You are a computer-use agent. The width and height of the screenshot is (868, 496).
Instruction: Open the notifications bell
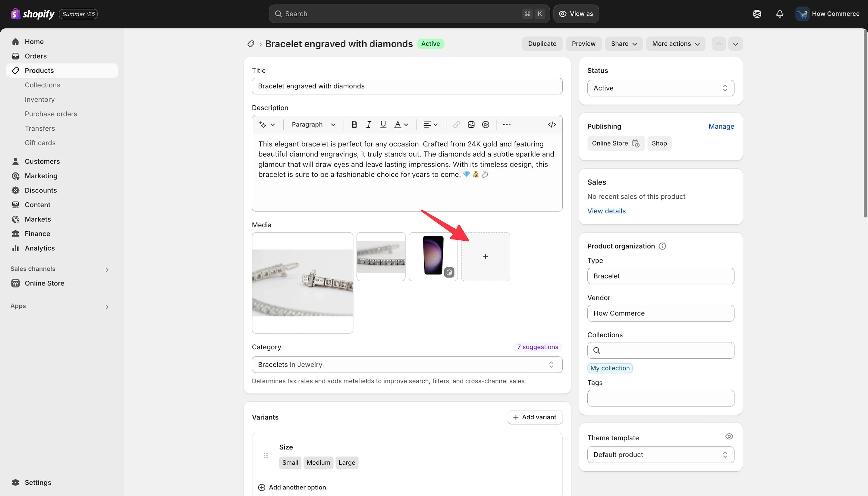point(780,14)
